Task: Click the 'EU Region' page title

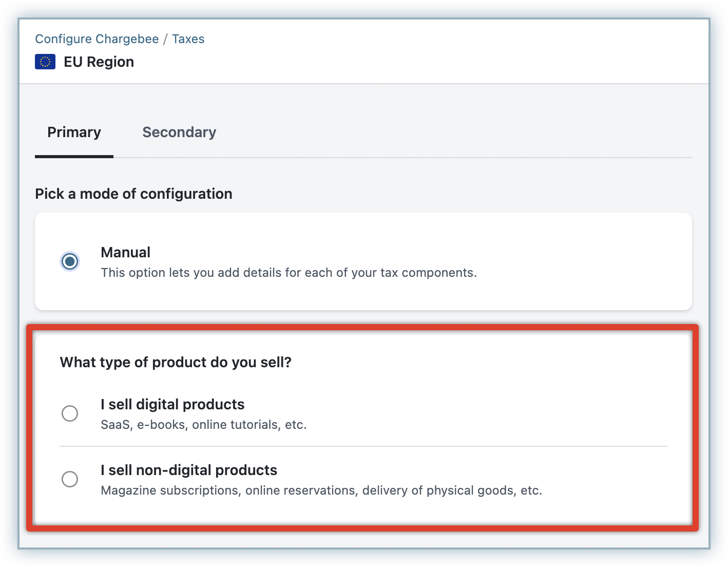Action: pyautogui.click(x=99, y=62)
